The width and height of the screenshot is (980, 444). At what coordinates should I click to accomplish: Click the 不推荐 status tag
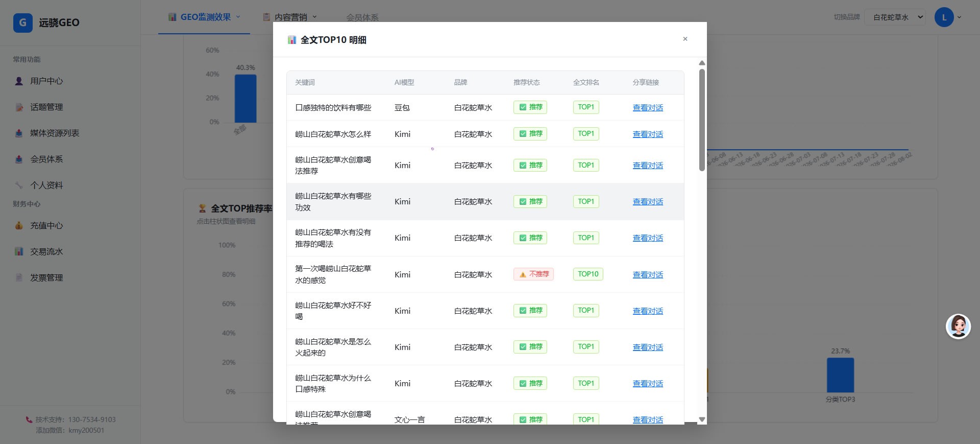(533, 274)
